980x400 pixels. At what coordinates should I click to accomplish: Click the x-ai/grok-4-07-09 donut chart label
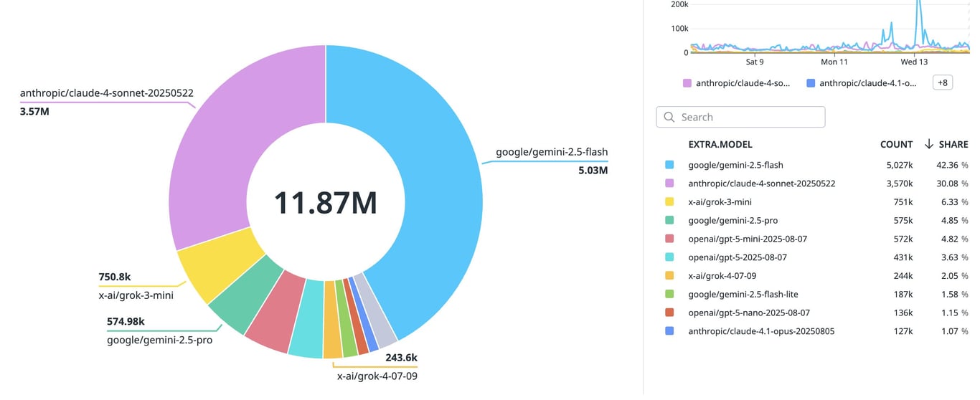(x=377, y=376)
